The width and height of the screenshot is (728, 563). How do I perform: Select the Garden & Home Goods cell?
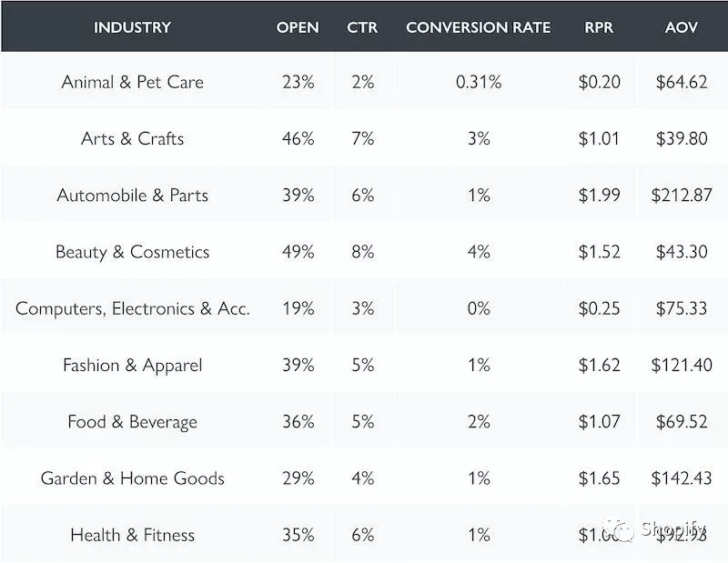[132, 478]
